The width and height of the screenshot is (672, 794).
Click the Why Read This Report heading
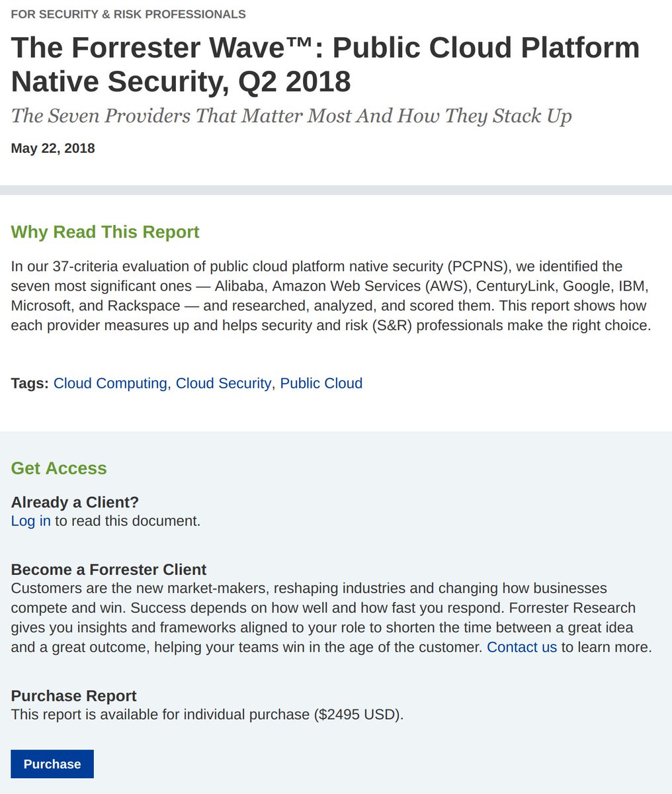(x=105, y=232)
